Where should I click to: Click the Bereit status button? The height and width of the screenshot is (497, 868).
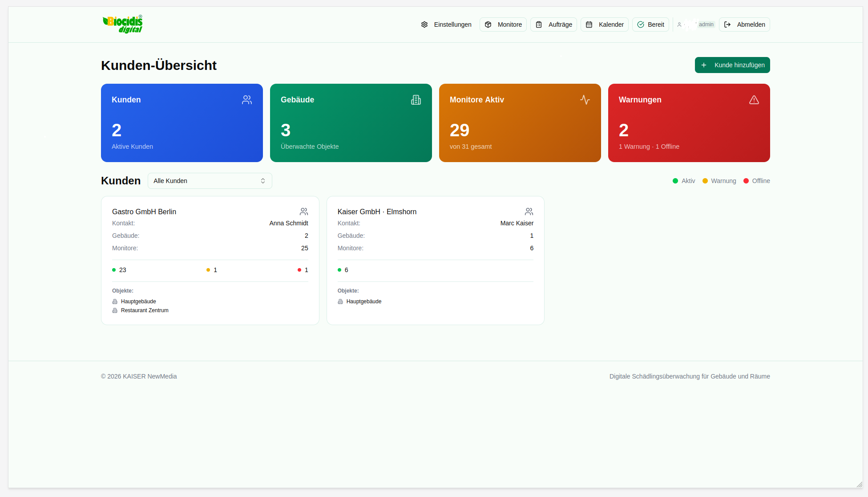650,24
